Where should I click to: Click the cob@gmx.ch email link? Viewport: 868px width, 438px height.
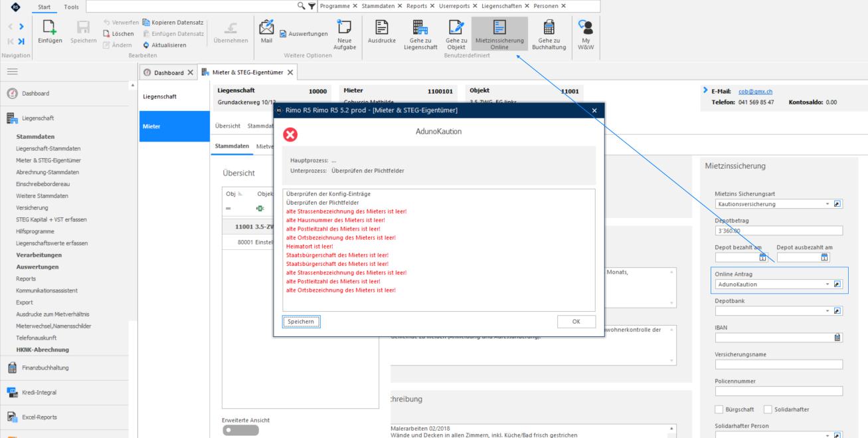pos(755,91)
